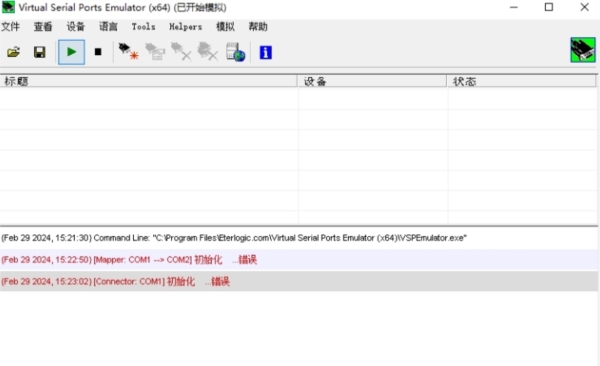Click the grayed delete device icon
Viewport: 600px width, 366px height.
181,52
